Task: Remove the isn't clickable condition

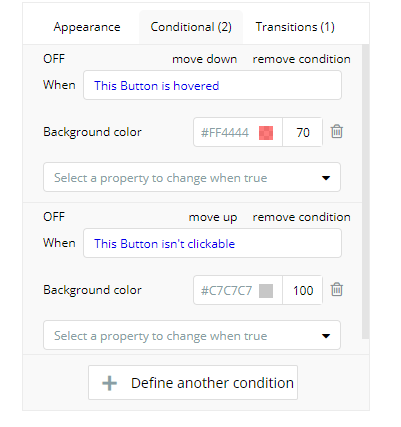Action: coord(301,217)
